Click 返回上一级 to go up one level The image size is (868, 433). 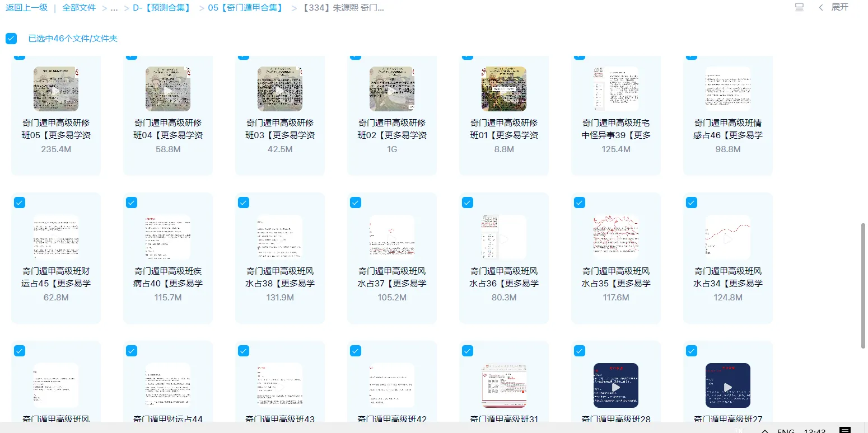26,7
